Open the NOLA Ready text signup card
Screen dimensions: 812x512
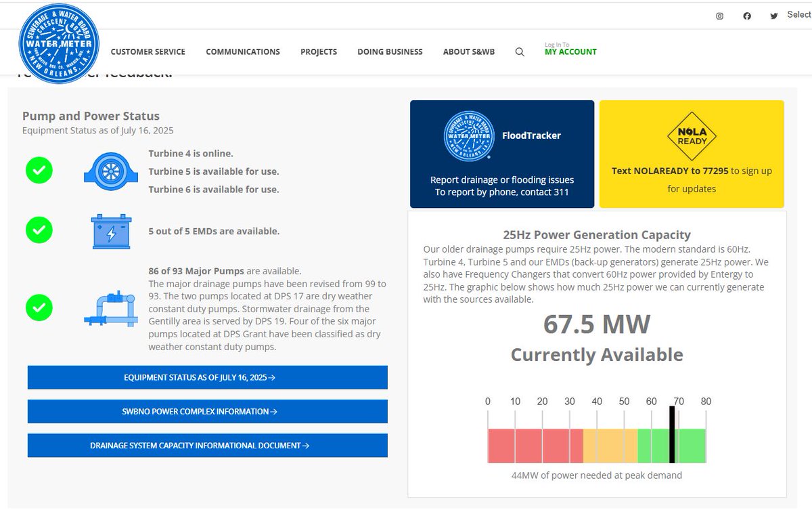pos(692,154)
